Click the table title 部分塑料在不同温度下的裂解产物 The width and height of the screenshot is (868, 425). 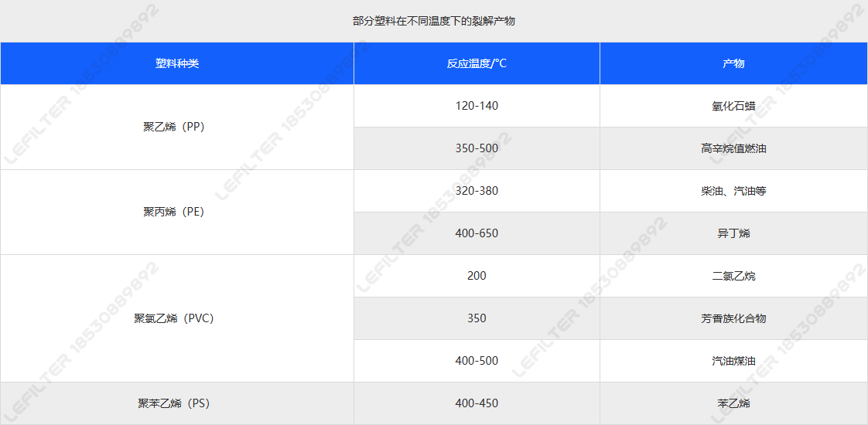point(433,21)
